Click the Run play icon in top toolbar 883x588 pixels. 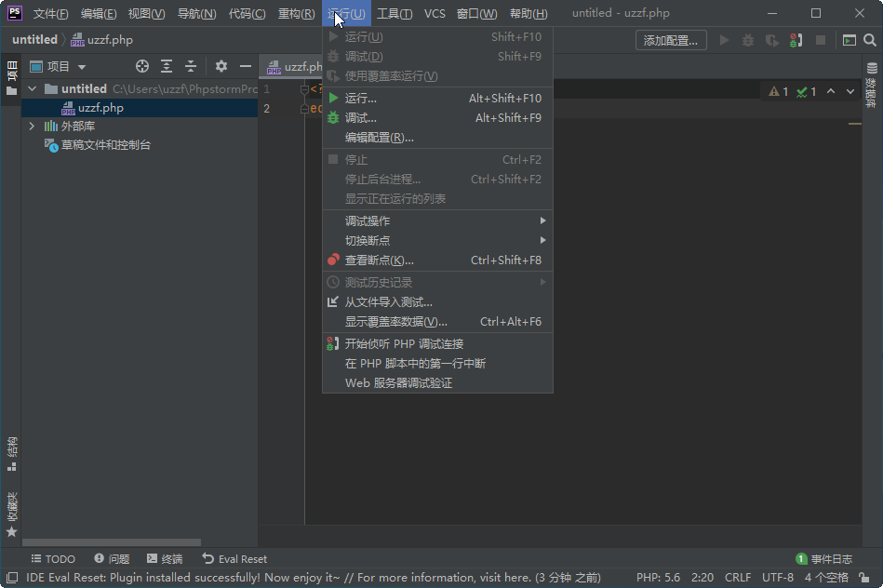click(x=724, y=40)
